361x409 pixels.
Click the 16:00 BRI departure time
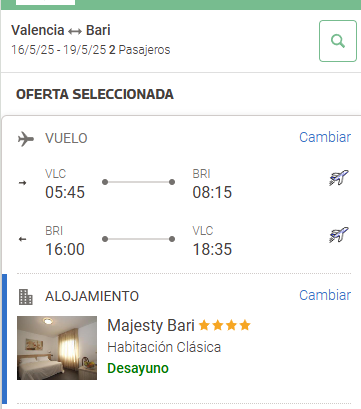[x=65, y=249]
